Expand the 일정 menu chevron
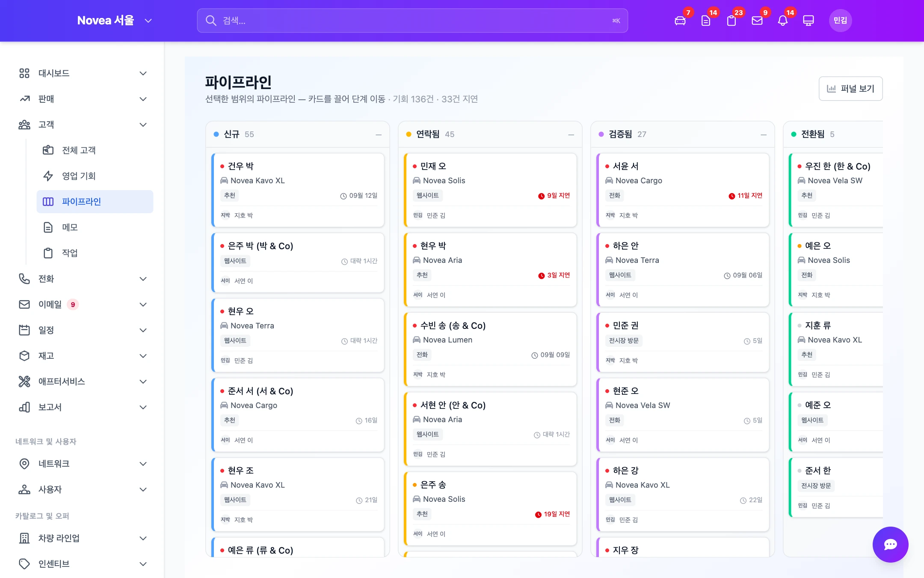The width and height of the screenshot is (924, 578). pos(143,330)
